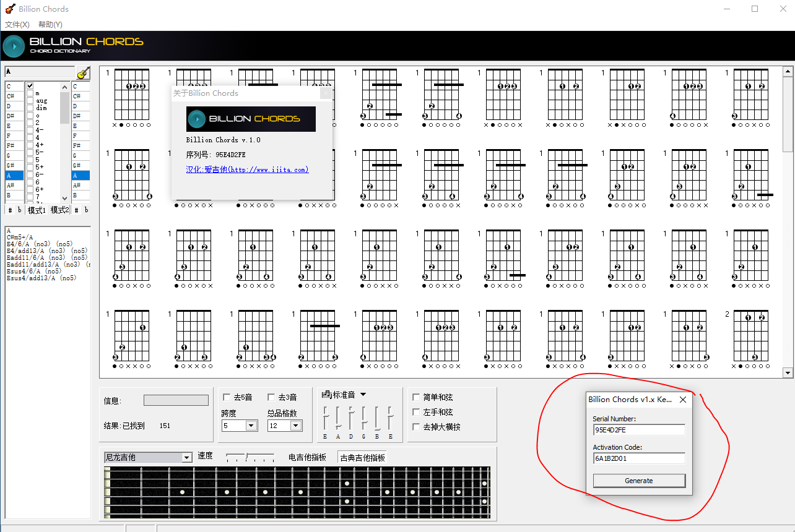The height and width of the screenshot is (532, 795).
Task: Open the 汉化:爱吉他 website link
Action: click(247, 169)
